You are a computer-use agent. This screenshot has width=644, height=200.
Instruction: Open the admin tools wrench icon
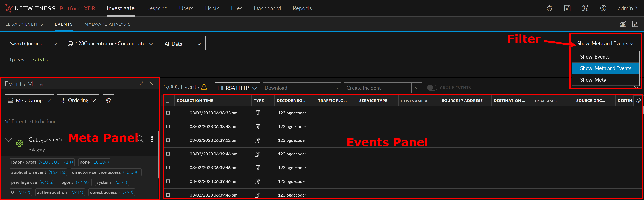click(x=585, y=8)
